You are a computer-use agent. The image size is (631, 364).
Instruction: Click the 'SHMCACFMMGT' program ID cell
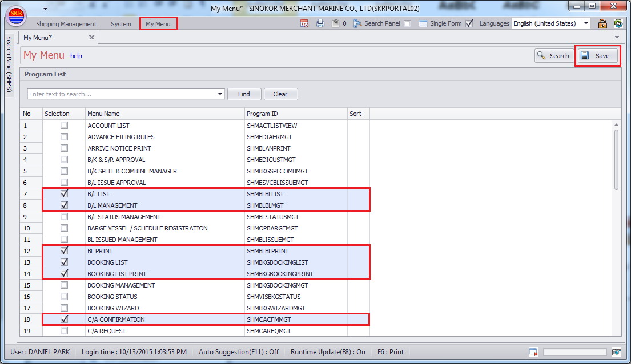(296, 319)
